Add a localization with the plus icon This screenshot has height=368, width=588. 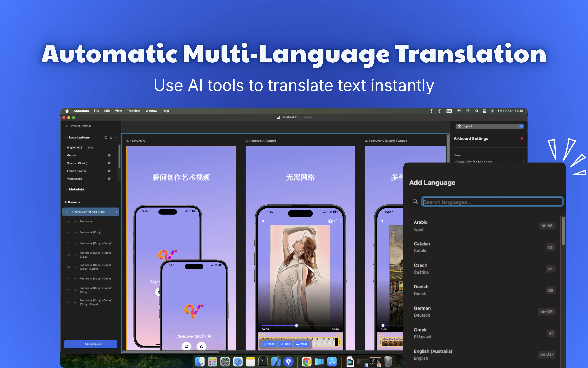point(116,138)
